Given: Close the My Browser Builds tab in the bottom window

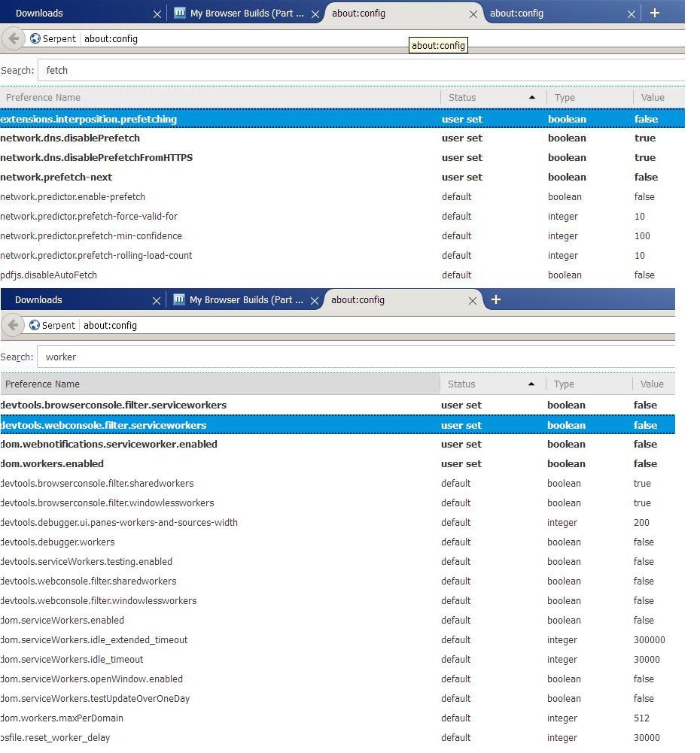Looking at the screenshot, I should (314, 301).
